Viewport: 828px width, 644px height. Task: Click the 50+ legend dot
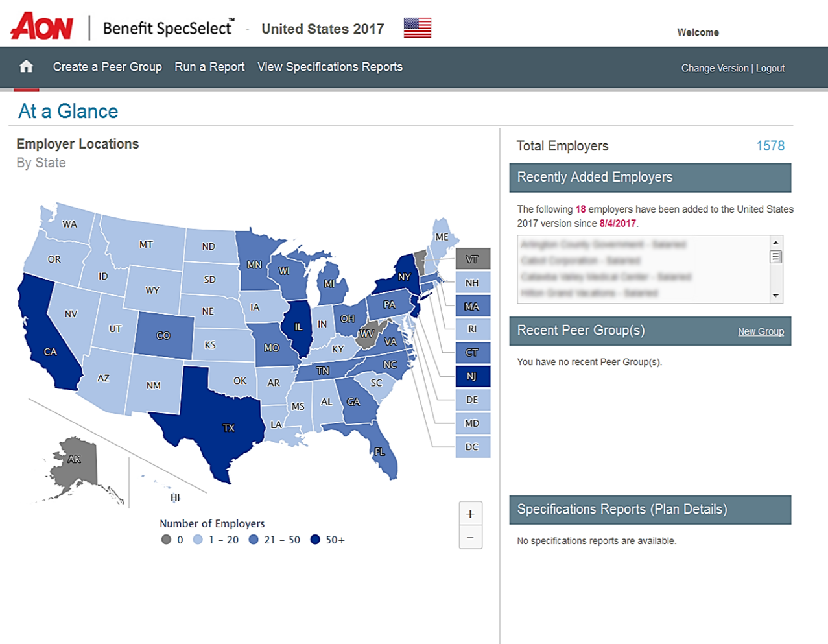point(315,540)
